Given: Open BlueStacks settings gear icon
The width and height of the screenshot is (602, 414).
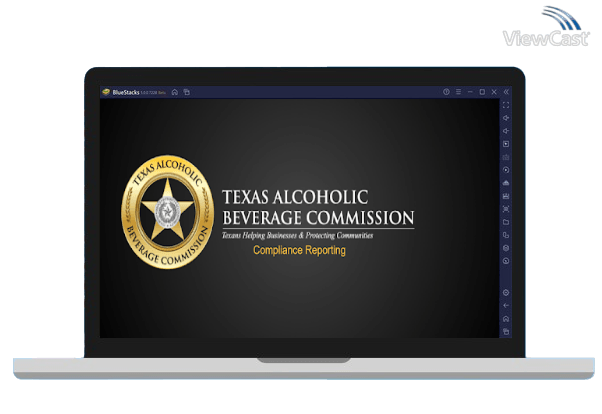Looking at the screenshot, I should click(506, 293).
